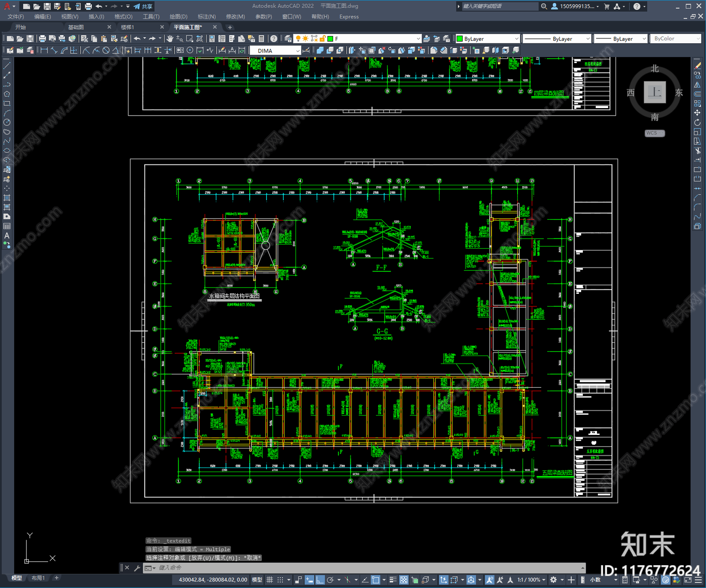Open the 标注(N) menu

pos(207,16)
